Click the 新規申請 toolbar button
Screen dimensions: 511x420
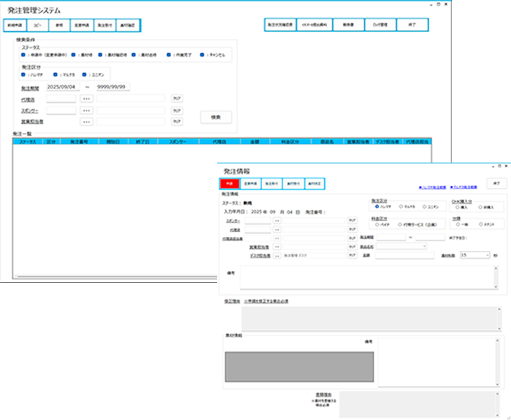point(14,26)
